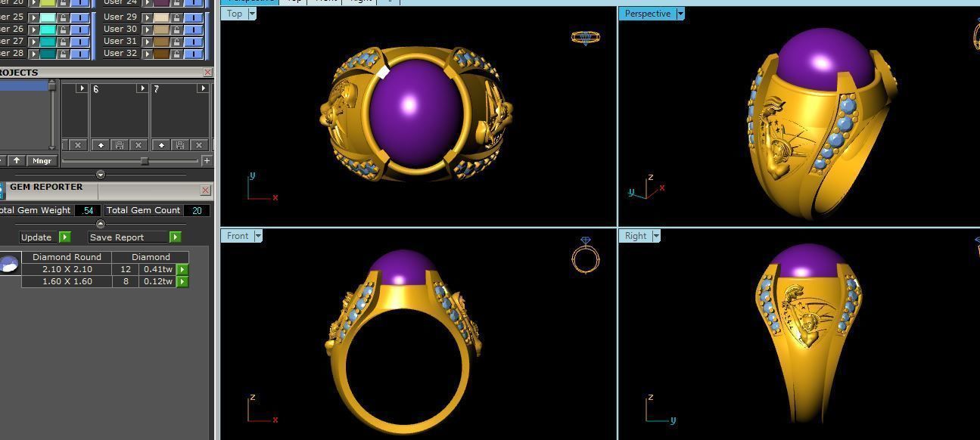Image resolution: width=980 pixels, height=440 pixels.
Task: Click the up-arrow load icon in project slot 7
Action: coord(161,145)
